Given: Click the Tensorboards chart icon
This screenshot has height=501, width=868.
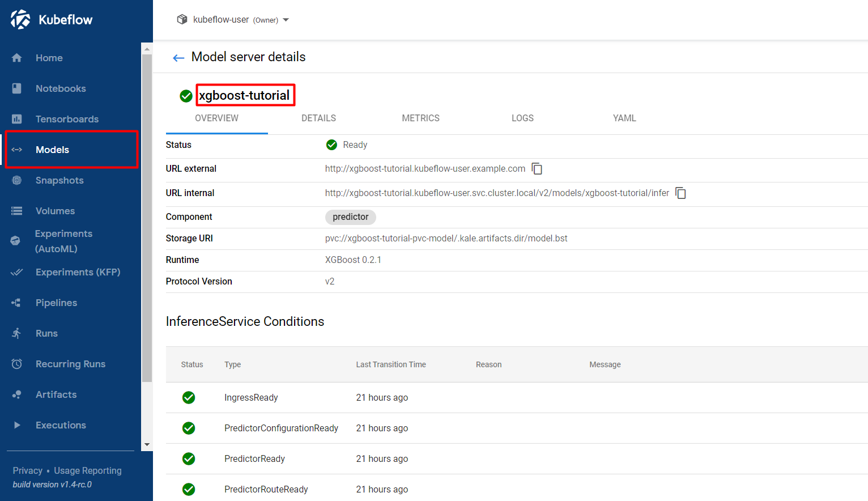Looking at the screenshot, I should (17, 119).
